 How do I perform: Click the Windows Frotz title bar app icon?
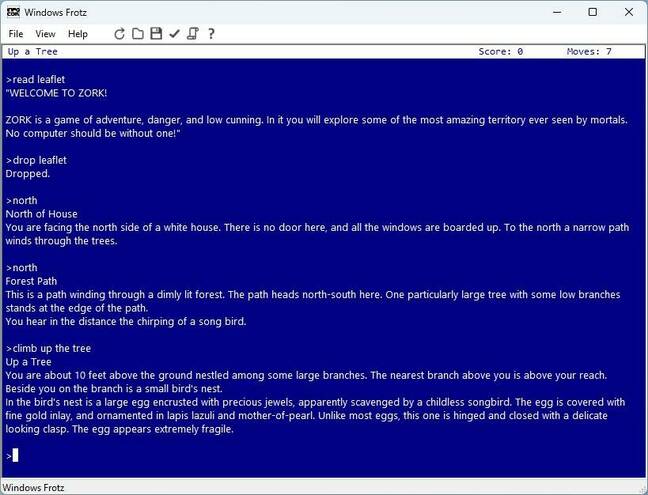coord(13,12)
